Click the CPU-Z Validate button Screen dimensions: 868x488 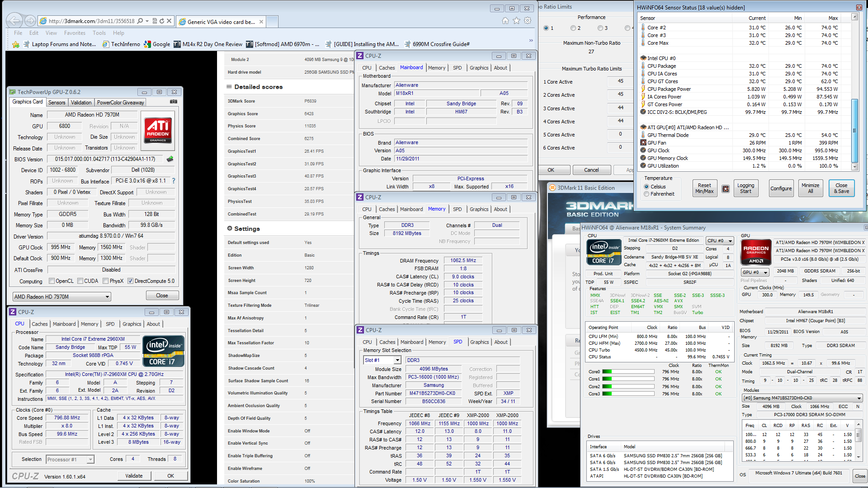134,476
